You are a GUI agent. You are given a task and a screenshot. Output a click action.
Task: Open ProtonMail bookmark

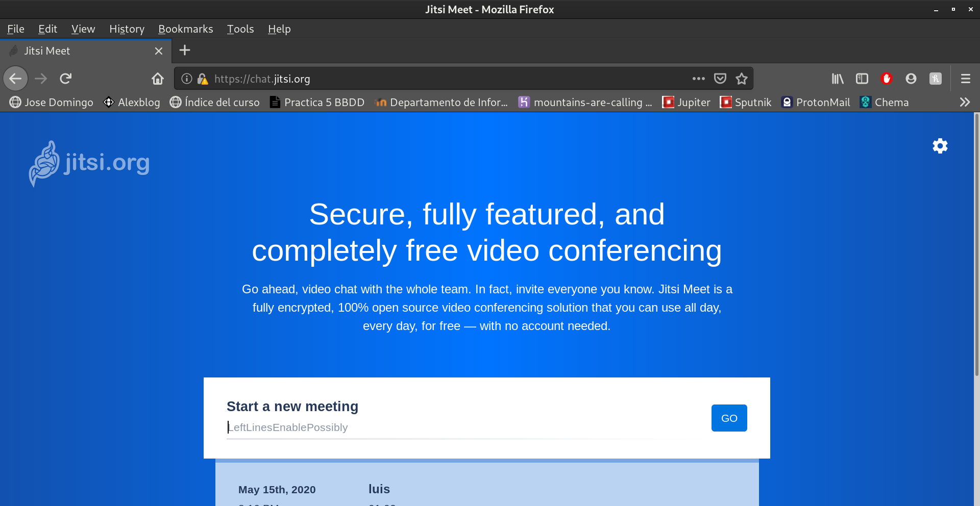point(816,102)
